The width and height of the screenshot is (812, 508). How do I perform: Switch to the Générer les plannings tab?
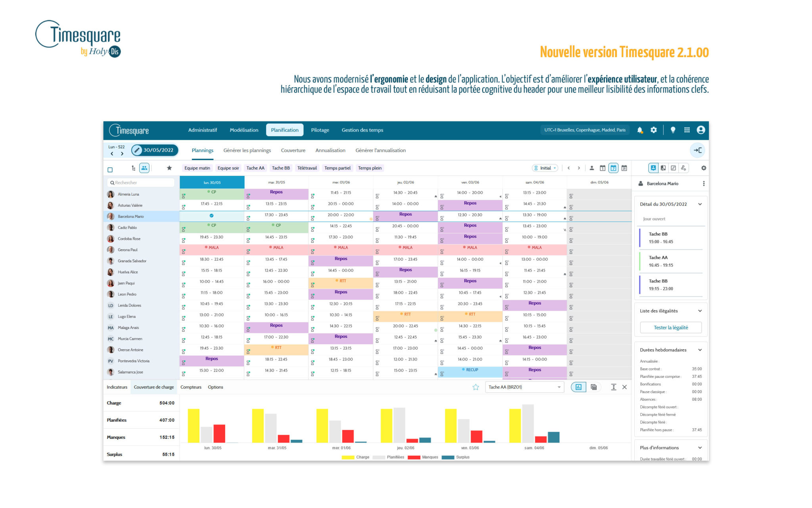pos(247,150)
